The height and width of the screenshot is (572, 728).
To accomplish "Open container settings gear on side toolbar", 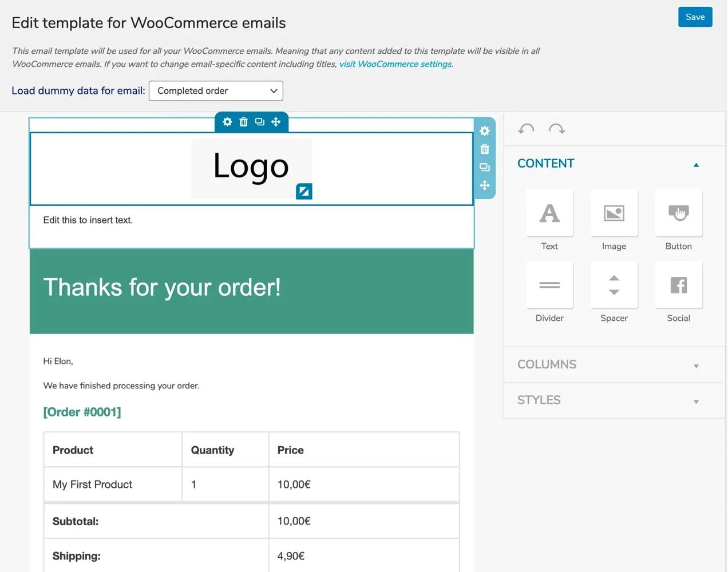I will [485, 131].
